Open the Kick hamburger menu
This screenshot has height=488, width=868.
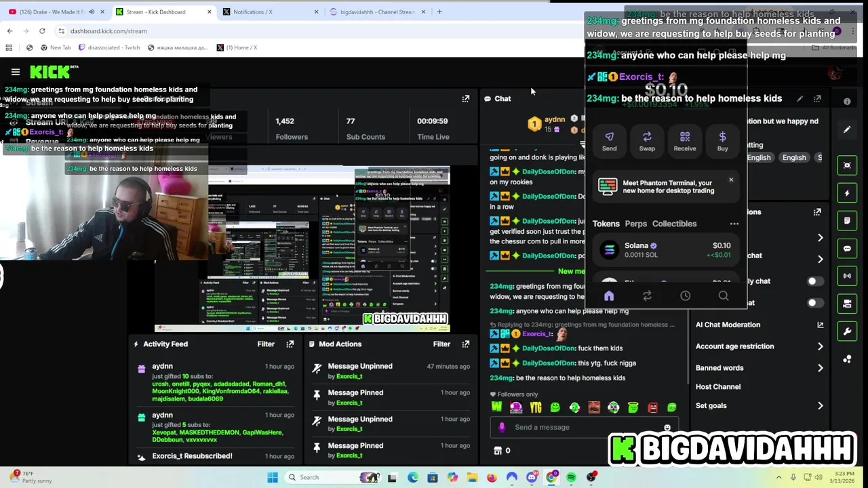pos(15,71)
